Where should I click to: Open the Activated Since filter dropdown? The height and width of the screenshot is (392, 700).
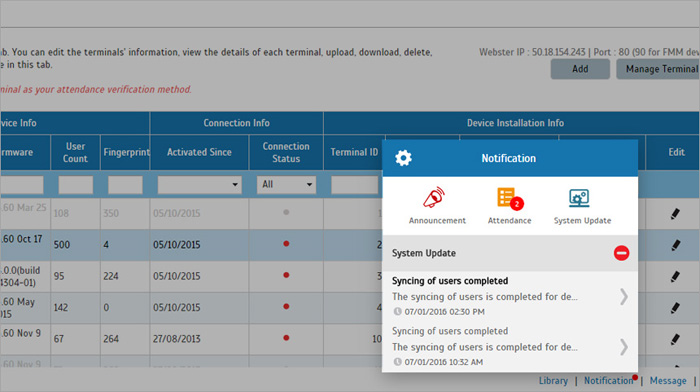click(x=200, y=184)
